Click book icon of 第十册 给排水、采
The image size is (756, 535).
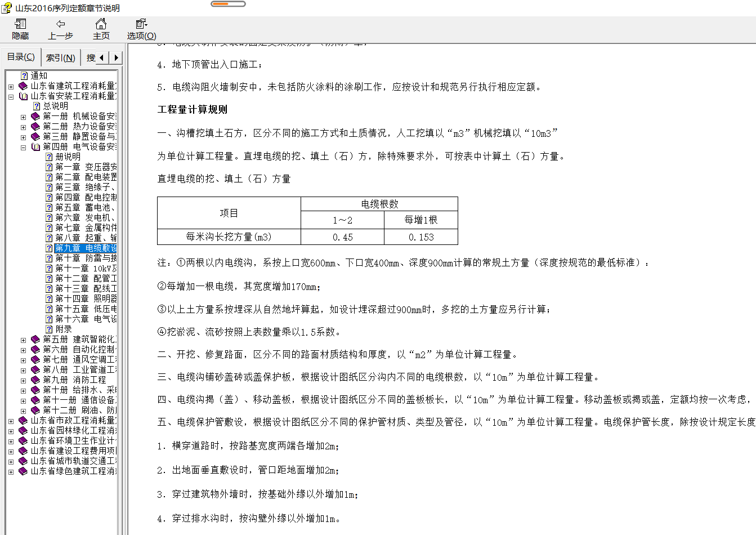click(x=35, y=390)
